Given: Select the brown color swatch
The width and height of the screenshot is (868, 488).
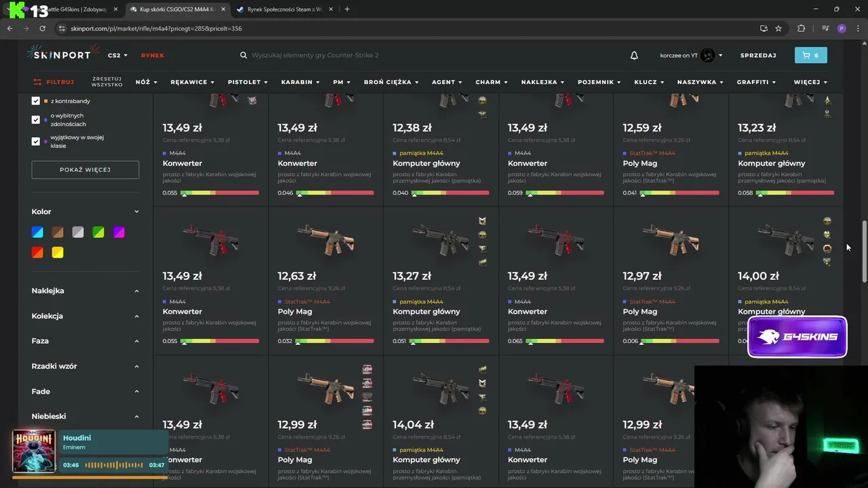Looking at the screenshot, I should click(58, 232).
